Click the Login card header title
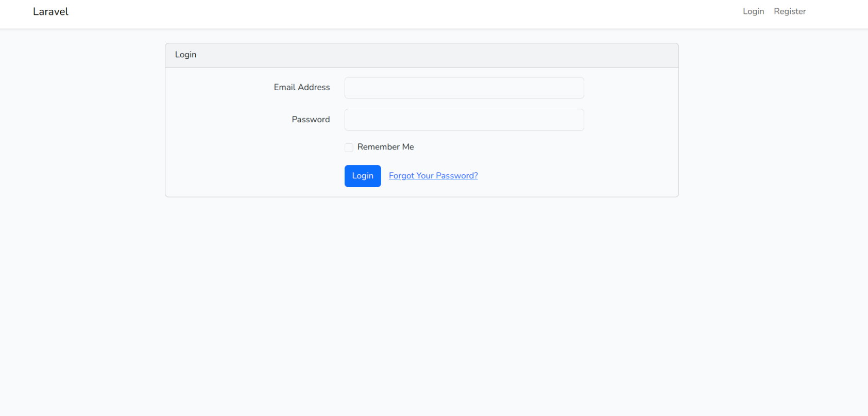The image size is (868, 416). pyautogui.click(x=185, y=55)
